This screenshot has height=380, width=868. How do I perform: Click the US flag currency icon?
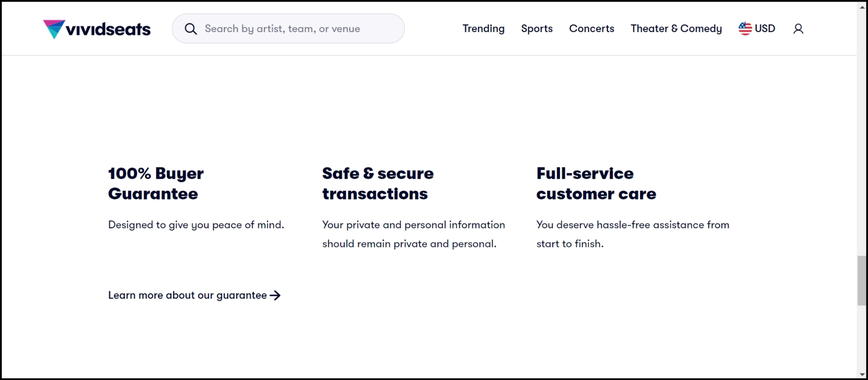pyautogui.click(x=745, y=29)
